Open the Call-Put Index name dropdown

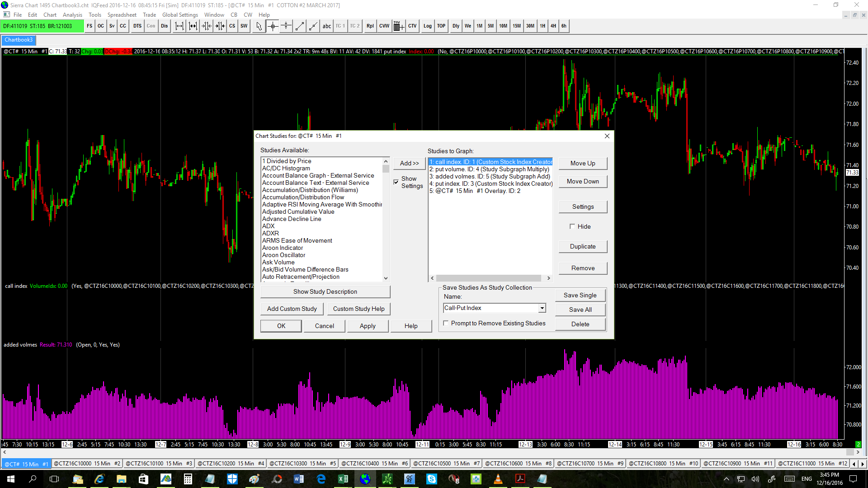542,308
